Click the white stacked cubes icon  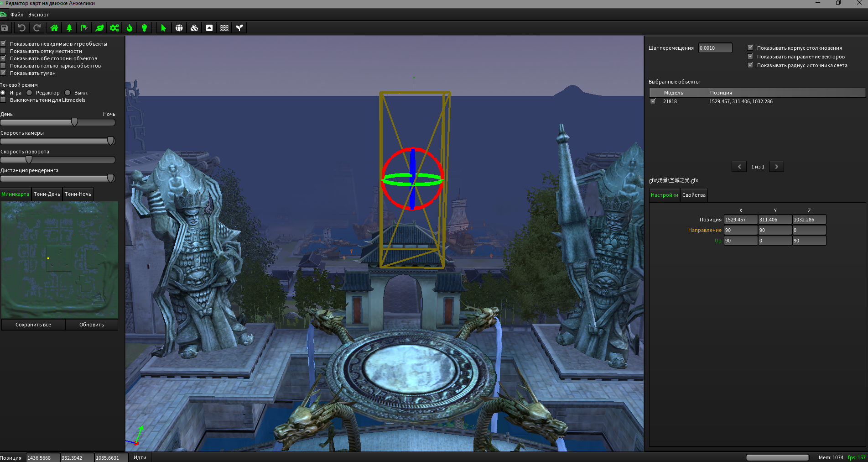pos(194,28)
